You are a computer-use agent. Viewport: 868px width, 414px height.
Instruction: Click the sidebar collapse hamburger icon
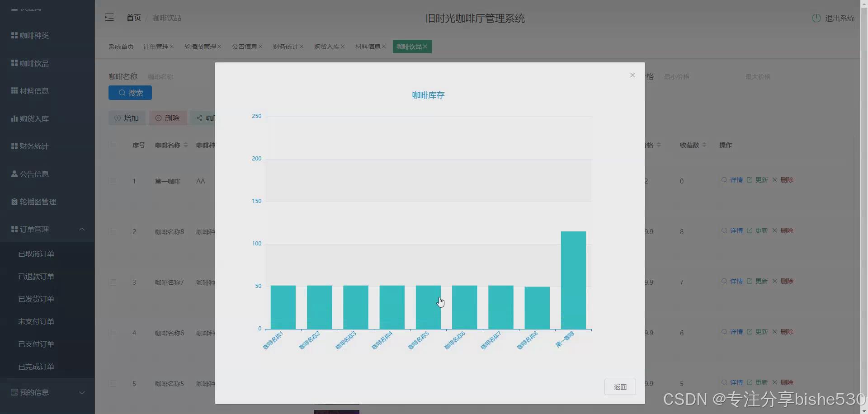[109, 18]
